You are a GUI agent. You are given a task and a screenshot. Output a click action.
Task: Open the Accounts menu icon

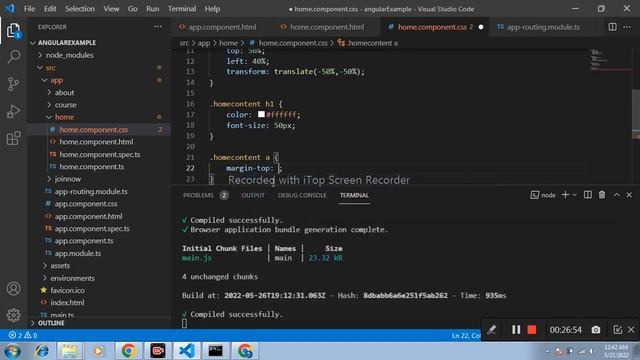(13, 289)
